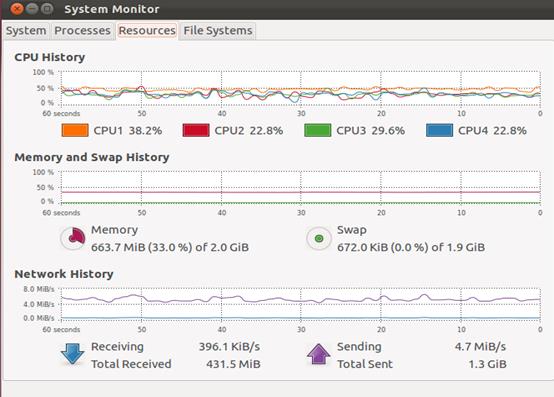
Task: Close the System Monitor window
Action: (17, 8)
